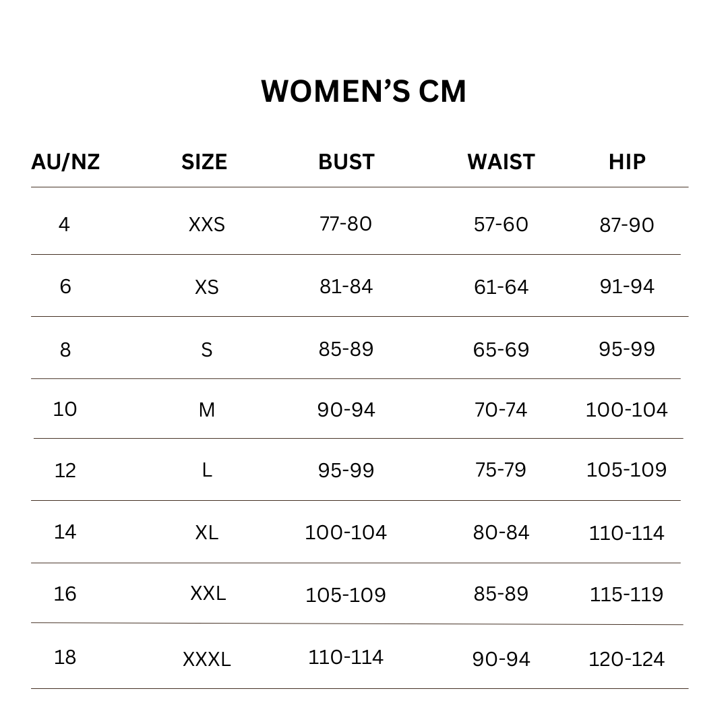Click the AU/NZ column header
The width and height of the screenshot is (728, 728).
65,162
